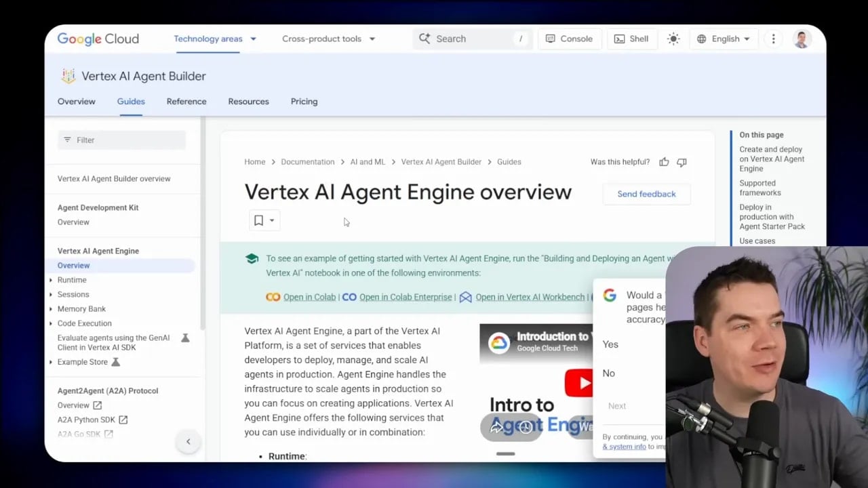Go to the Home breadcrumb
The width and height of the screenshot is (868, 488).
coord(255,162)
